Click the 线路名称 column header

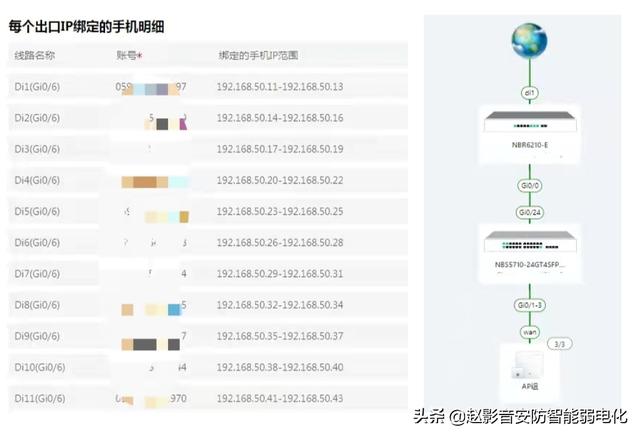[x=34, y=55]
